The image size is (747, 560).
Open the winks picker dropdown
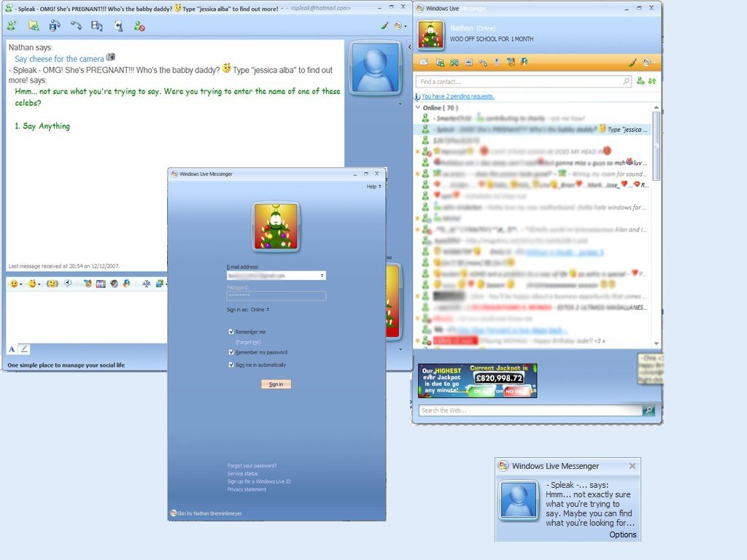pyautogui.click(x=34, y=284)
